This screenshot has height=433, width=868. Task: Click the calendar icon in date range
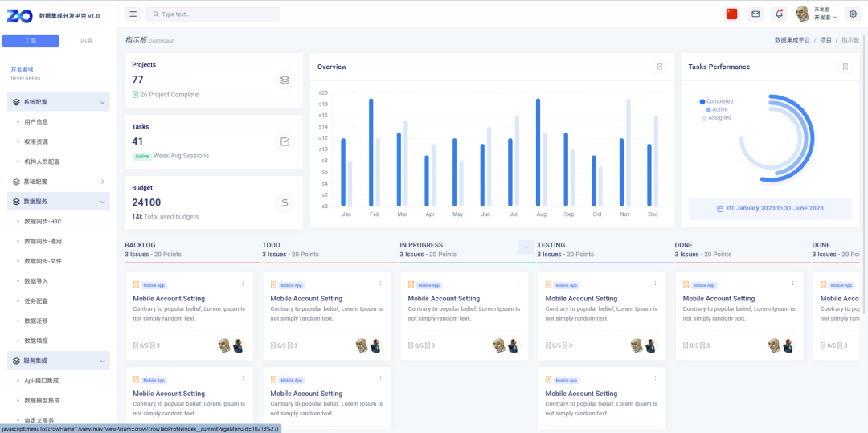tap(720, 209)
